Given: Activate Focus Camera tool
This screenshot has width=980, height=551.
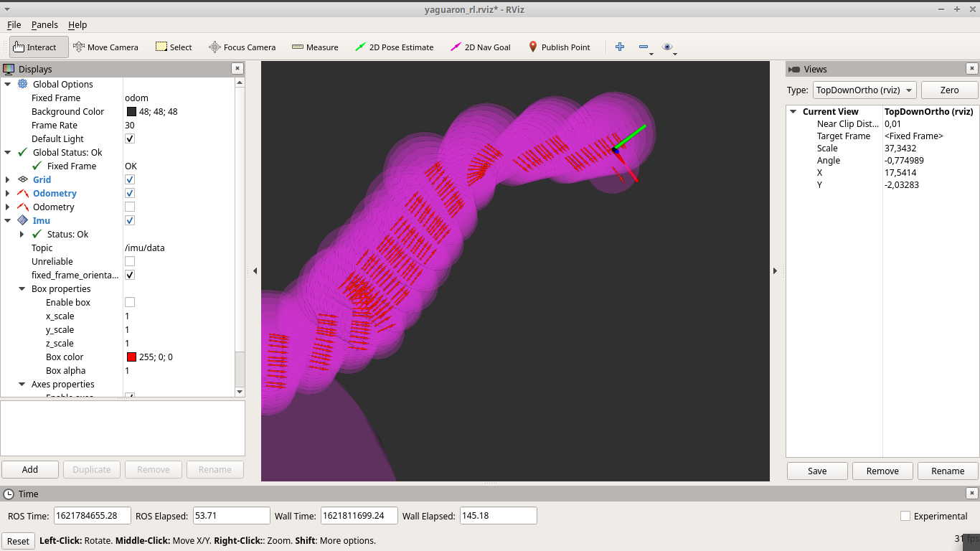Looking at the screenshot, I should (x=242, y=47).
